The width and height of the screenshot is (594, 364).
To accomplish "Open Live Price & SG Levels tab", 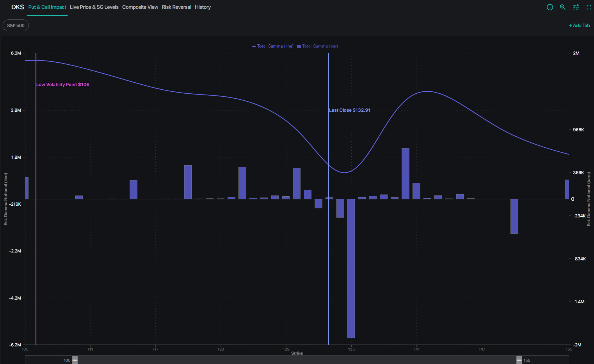I will pos(94,7).
